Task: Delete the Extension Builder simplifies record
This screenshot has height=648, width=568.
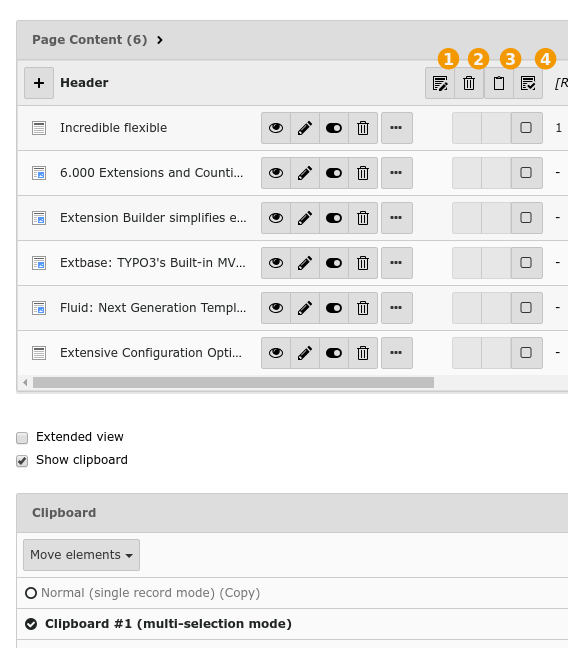Action: tap(363, 218)
